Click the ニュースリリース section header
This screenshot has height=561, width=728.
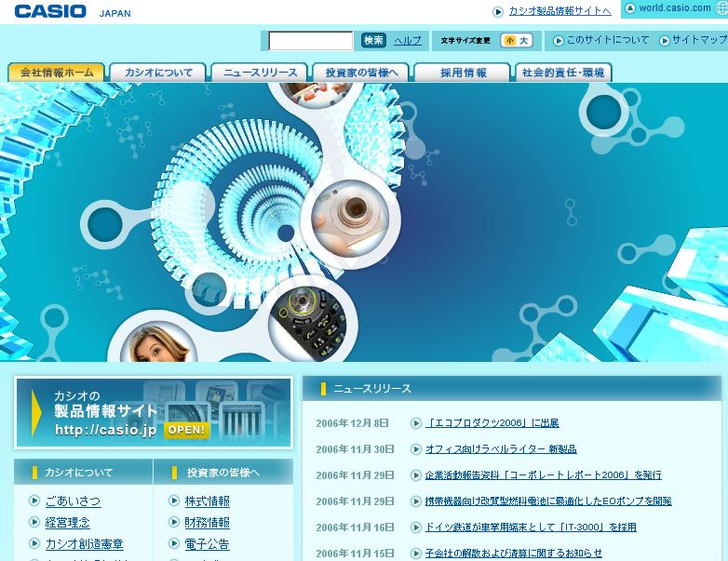(512, 389)
